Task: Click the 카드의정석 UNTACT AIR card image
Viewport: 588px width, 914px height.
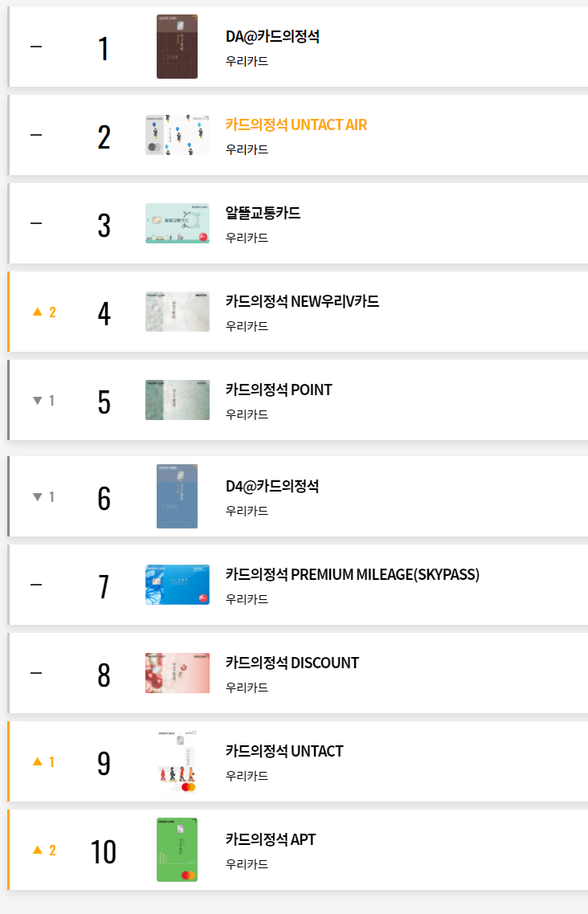Action: point(177,134)
